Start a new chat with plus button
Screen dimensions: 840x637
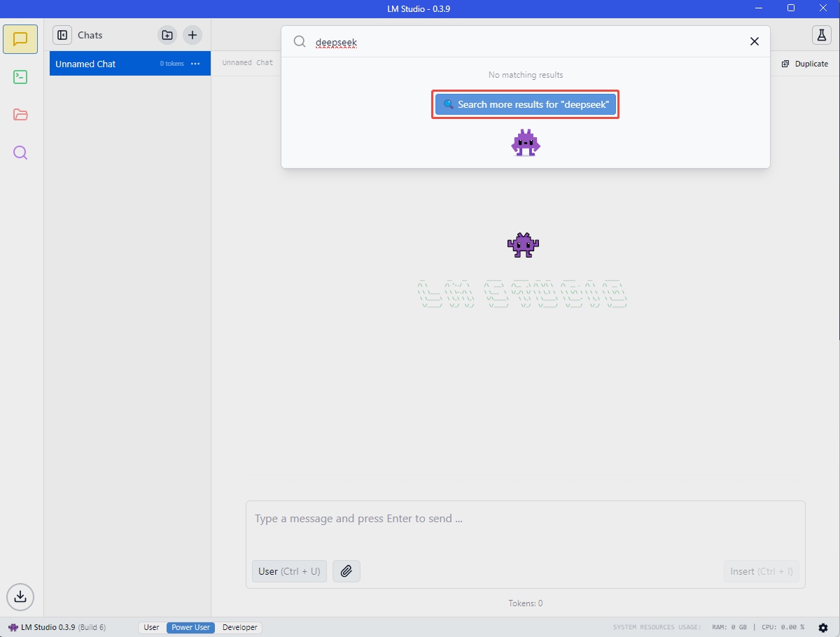tap(192, 35)
